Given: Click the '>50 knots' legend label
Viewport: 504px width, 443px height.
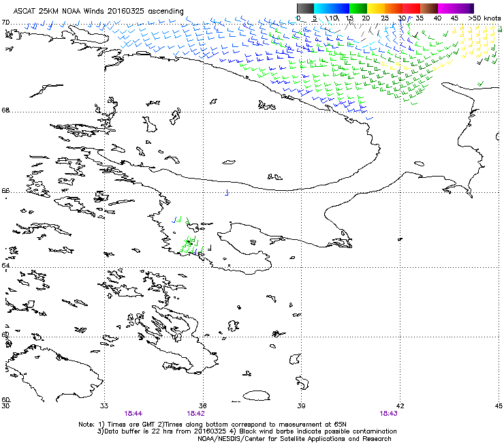Looking at the screenshot, I should [x=484, y=18].
